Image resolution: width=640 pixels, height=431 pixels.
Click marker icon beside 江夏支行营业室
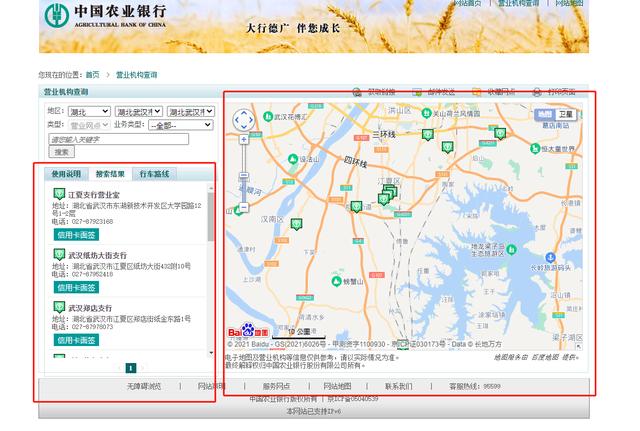coord(59,193)
